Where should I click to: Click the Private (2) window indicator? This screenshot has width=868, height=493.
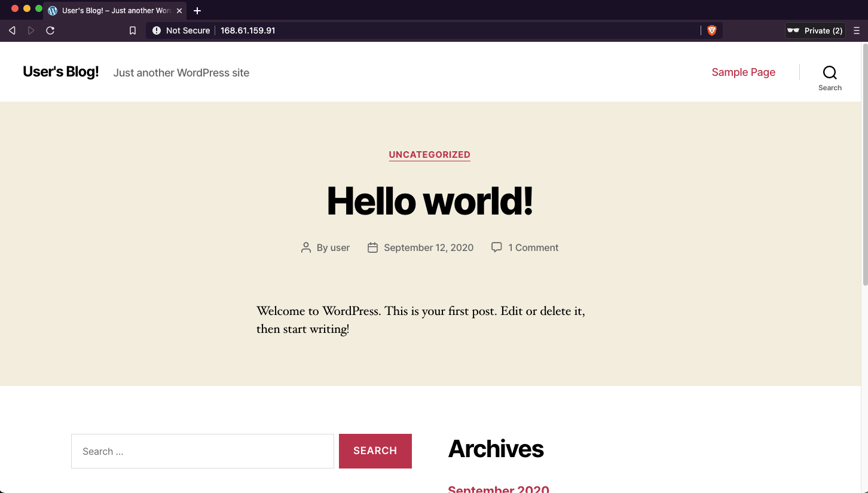point(815,30)
